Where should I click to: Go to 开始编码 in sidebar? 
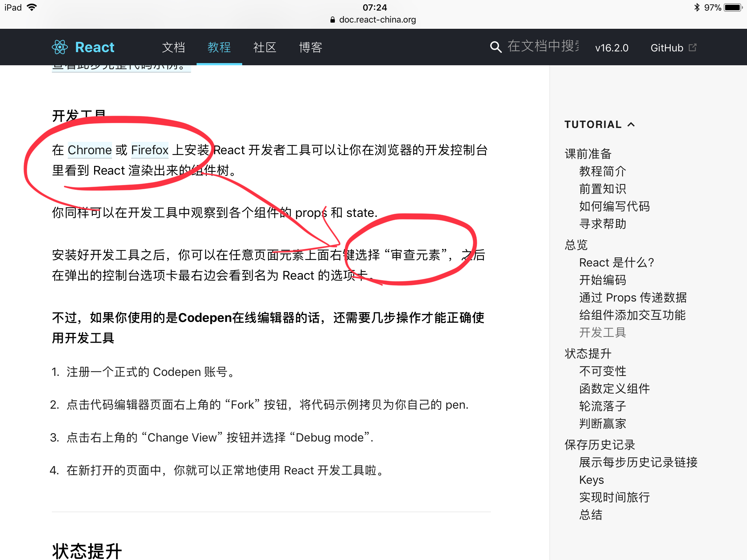tap(603, 280)
